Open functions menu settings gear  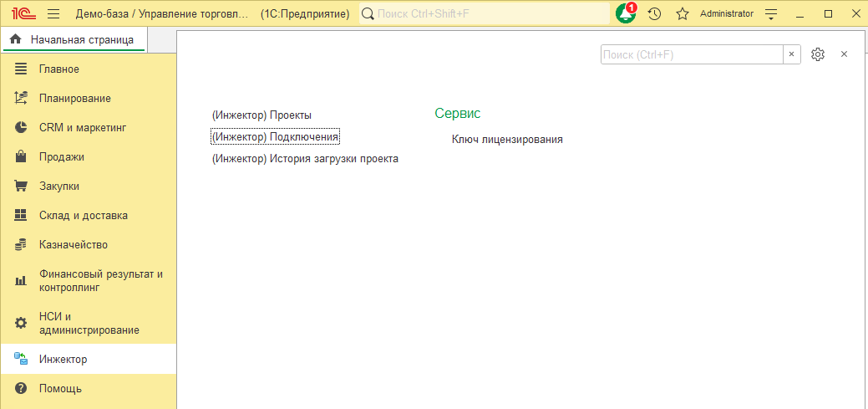coord(818,54)
